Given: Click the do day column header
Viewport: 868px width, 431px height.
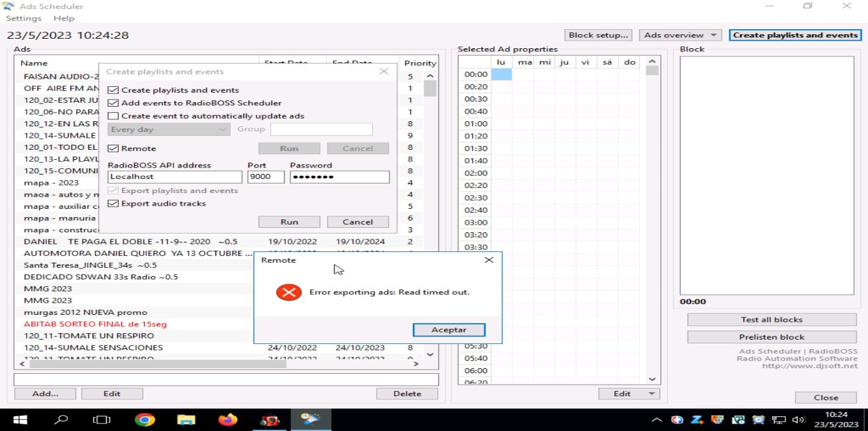Looking at the screenshot, I should point(630,62).
